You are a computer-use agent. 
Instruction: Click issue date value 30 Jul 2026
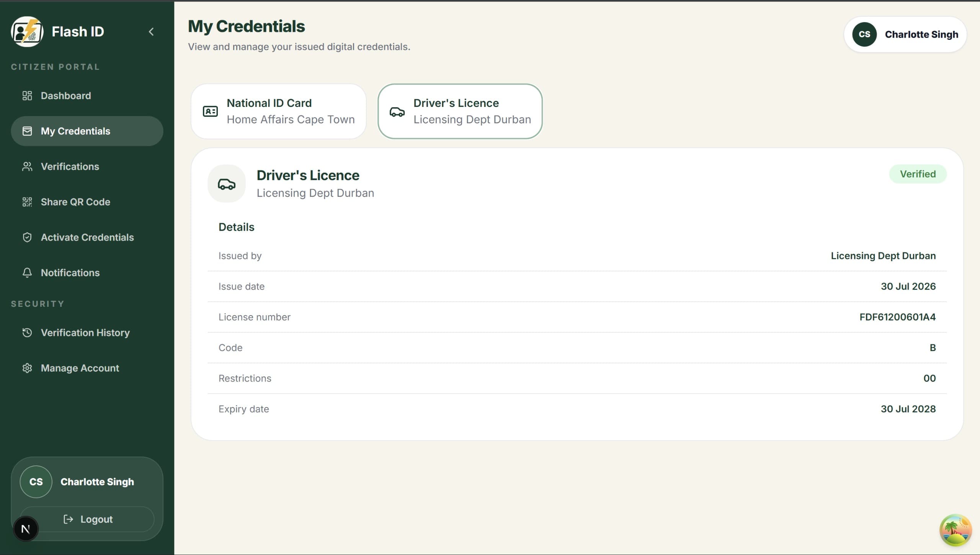coord(908,287)
